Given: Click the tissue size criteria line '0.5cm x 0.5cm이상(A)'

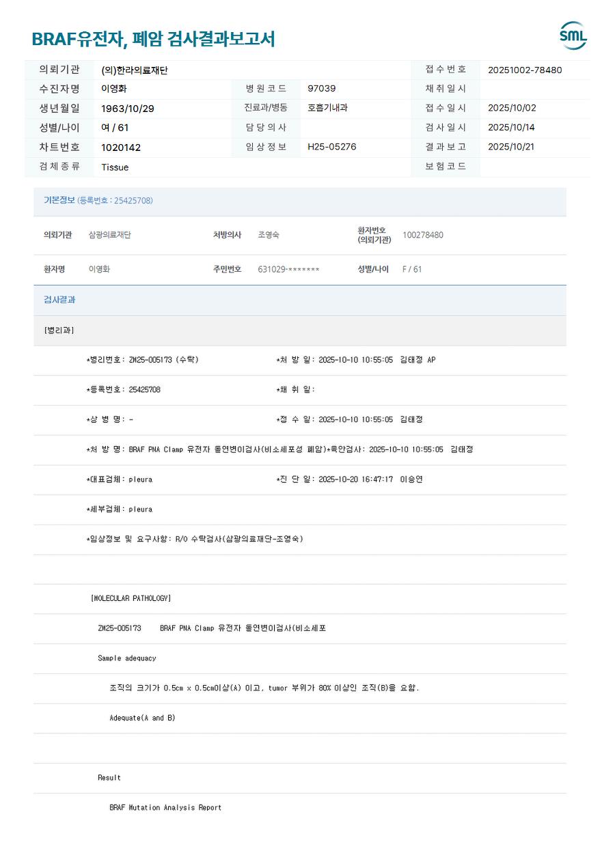Looking at the screenshot, I should click(x=264, y=688).
